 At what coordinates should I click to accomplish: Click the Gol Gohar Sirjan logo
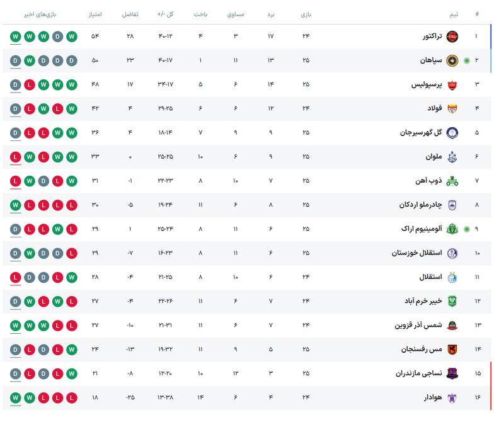click(452, 133)
